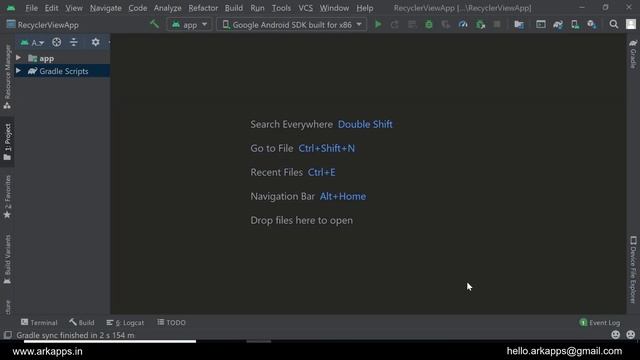The height and width of the screenshot is (360, 640).
Task: Toggle the 1: Project side tab
Action: [7, 142]
